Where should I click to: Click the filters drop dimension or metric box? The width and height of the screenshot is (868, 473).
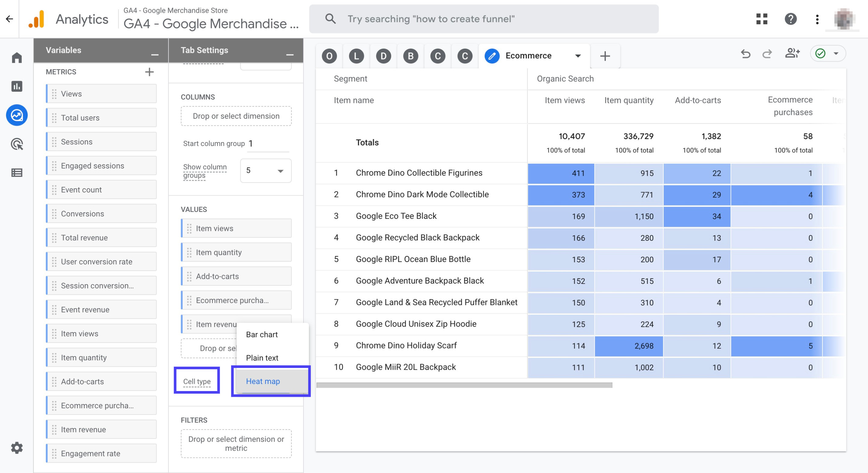(x=236, y=444)
